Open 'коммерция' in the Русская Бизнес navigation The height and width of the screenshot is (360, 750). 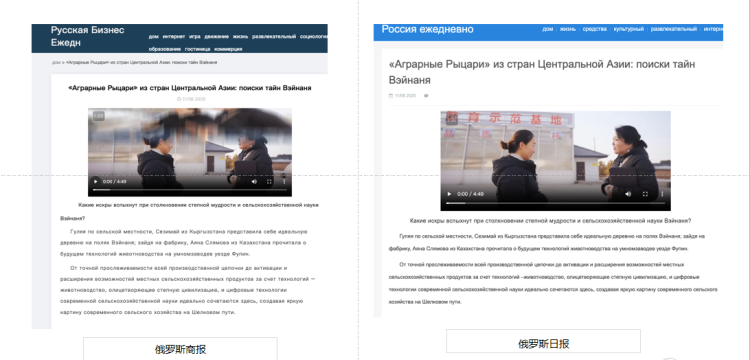[228, 49]
